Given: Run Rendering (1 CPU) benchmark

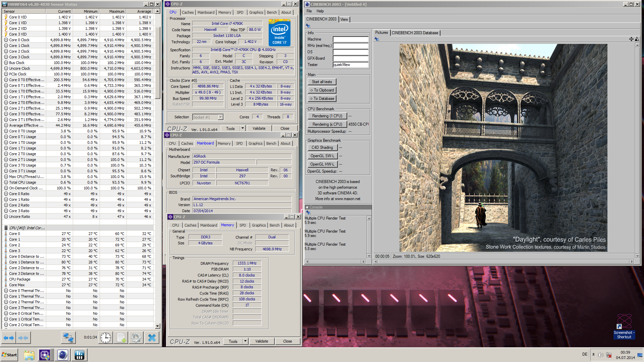Looking at the screenshot, I should tap(327, 116).
